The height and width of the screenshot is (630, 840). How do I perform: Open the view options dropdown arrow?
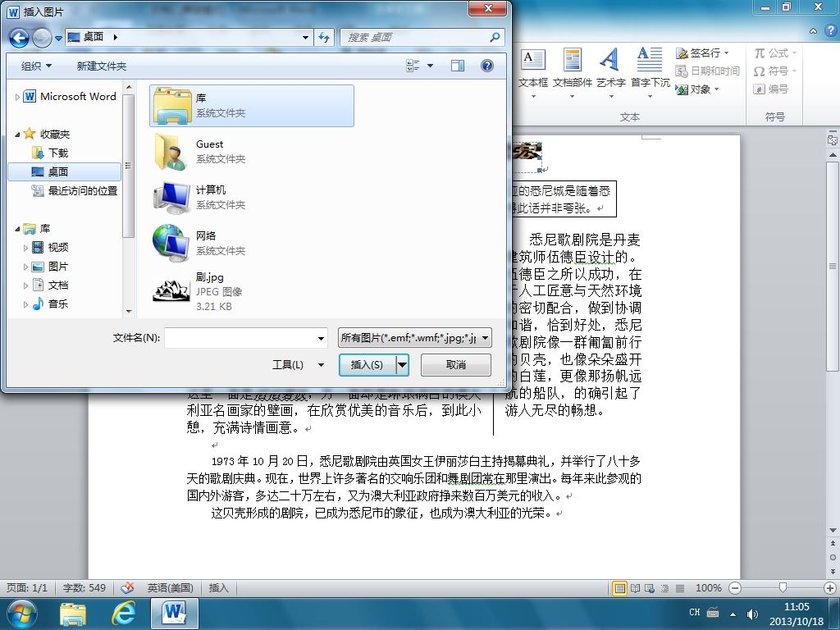click(430, 66)
